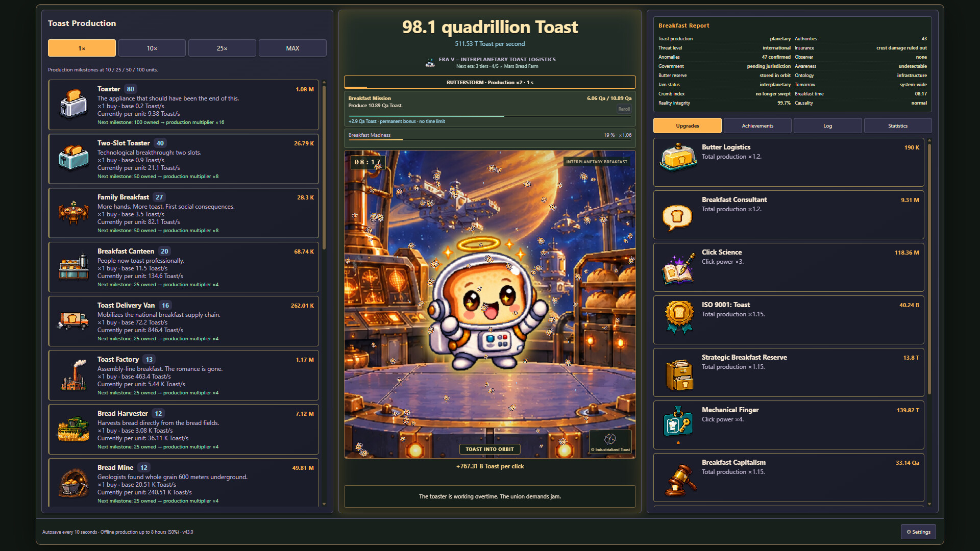
Task: Click the 08:17 breakfast clock display
Action: [x=367, y=162]
